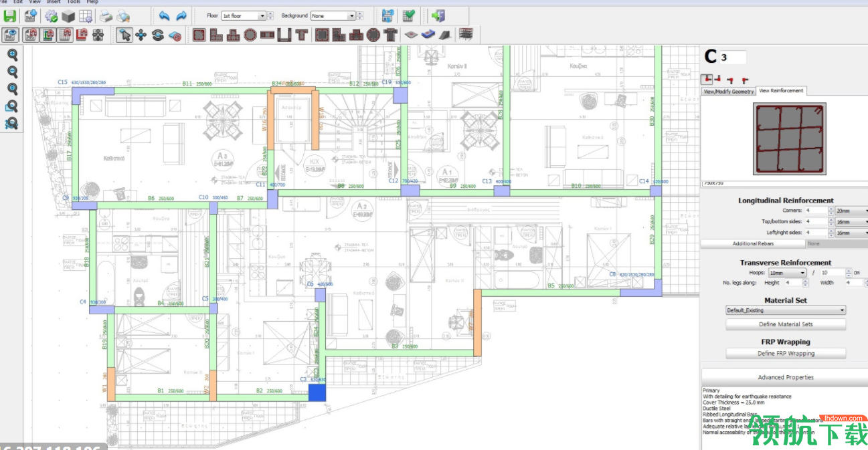Select the last column insertion point icon
This screenshot has height=450, width=868.
745,80
